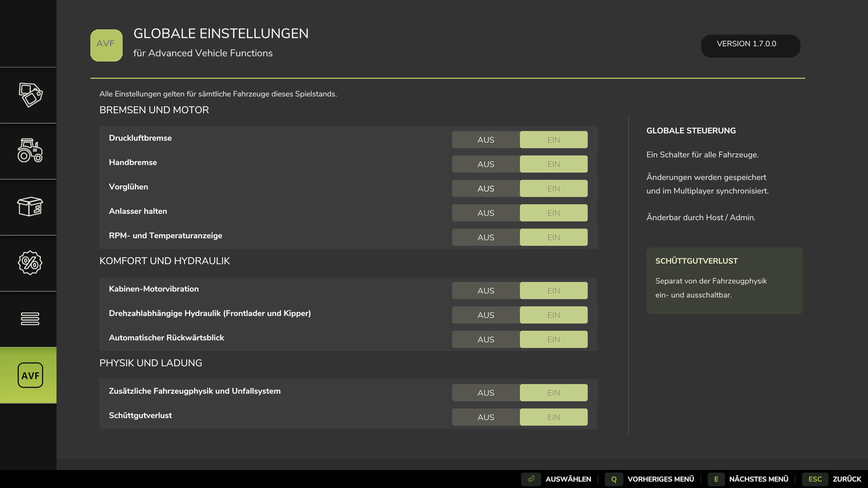Set Schüttgutverlust to EIN
The width and height of the screenshot is (868, 488).
(x=554, y=417)
